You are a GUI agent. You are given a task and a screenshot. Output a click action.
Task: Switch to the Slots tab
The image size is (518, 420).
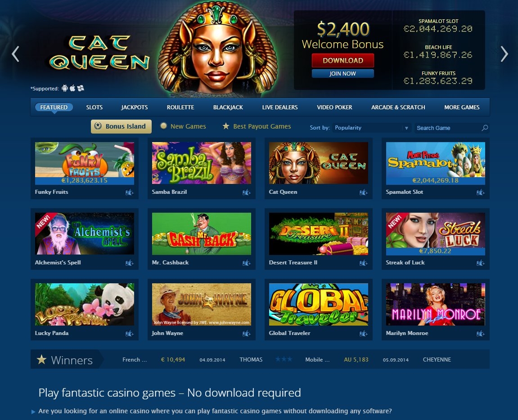pos(94,107)
